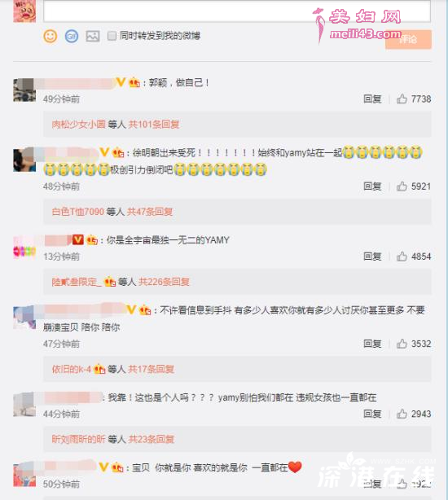Reply to the comment posted 13分钟前
This screenshot has width=448, height=500.
pos(372,257)
